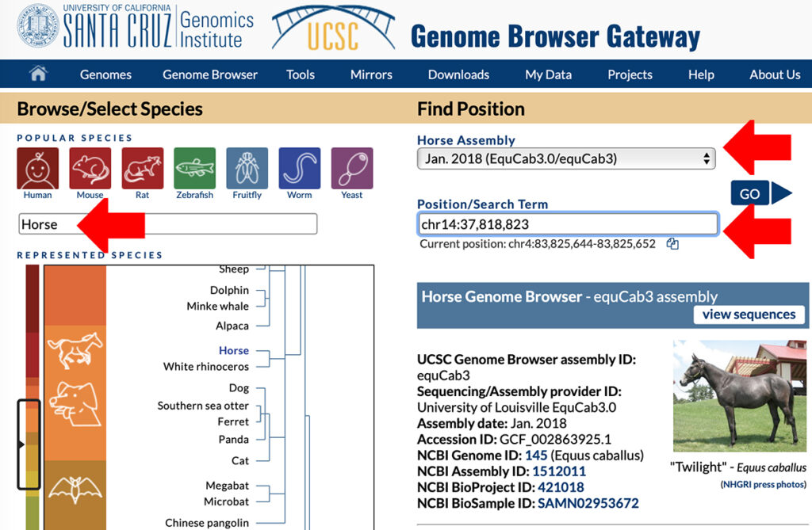Screen dimensions: 812x530
Task: Select the Rat species icon
Action: point(143,168)
